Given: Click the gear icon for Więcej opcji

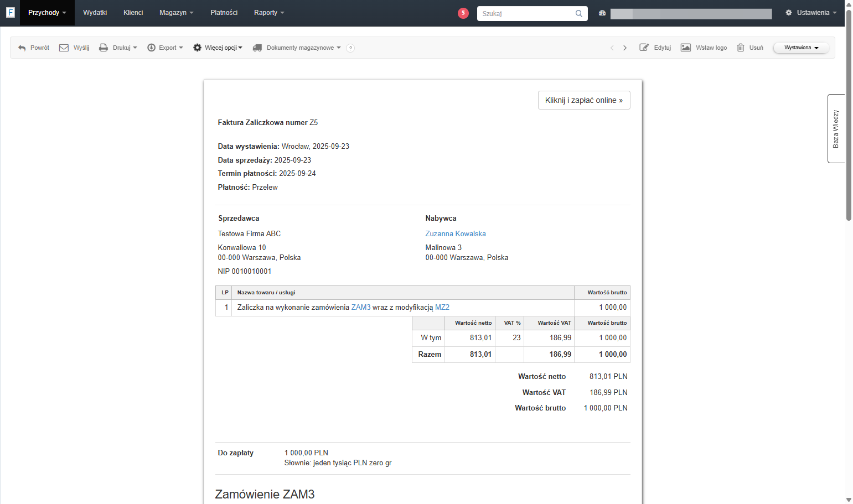Looking at the screenshot, I should point(197,48).
